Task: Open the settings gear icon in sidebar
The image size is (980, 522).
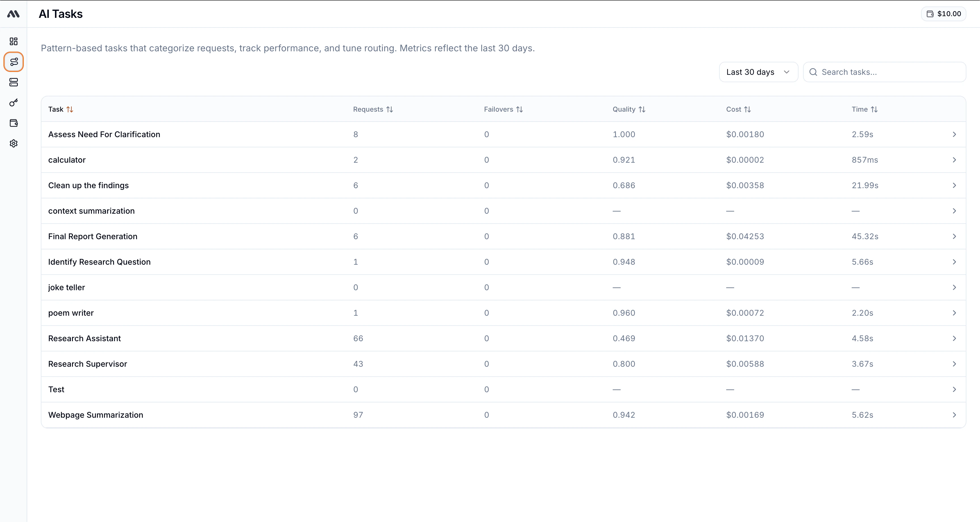Action: pos(14,143)
